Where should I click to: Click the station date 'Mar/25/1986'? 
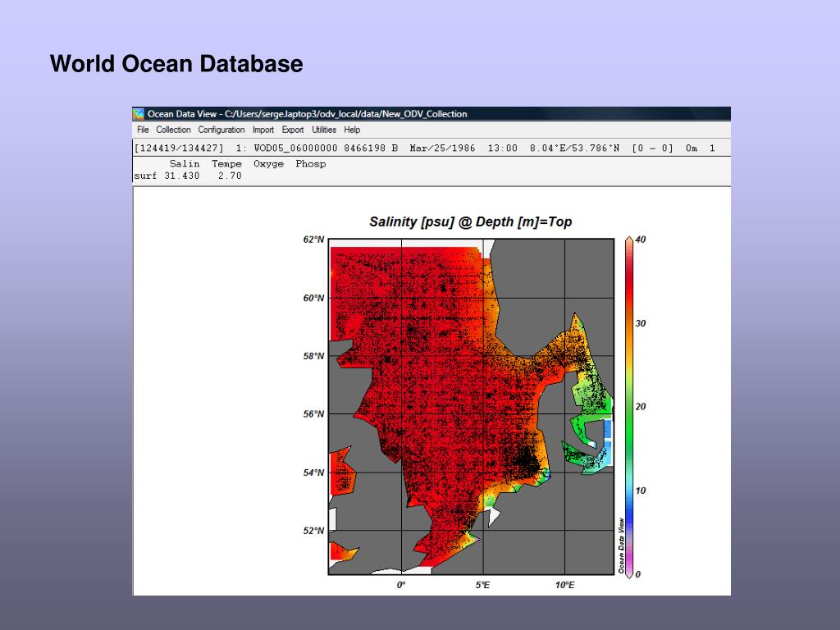pyautogui.click(x=442, y=148)
